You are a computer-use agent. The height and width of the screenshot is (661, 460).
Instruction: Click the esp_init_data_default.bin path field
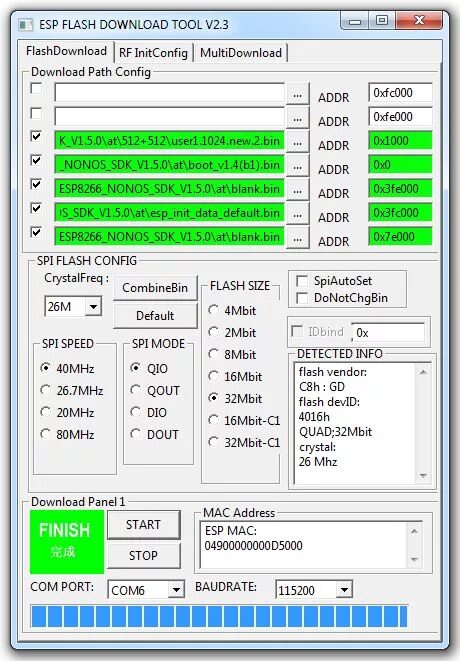pyautogui.click(x=169, y=212)
